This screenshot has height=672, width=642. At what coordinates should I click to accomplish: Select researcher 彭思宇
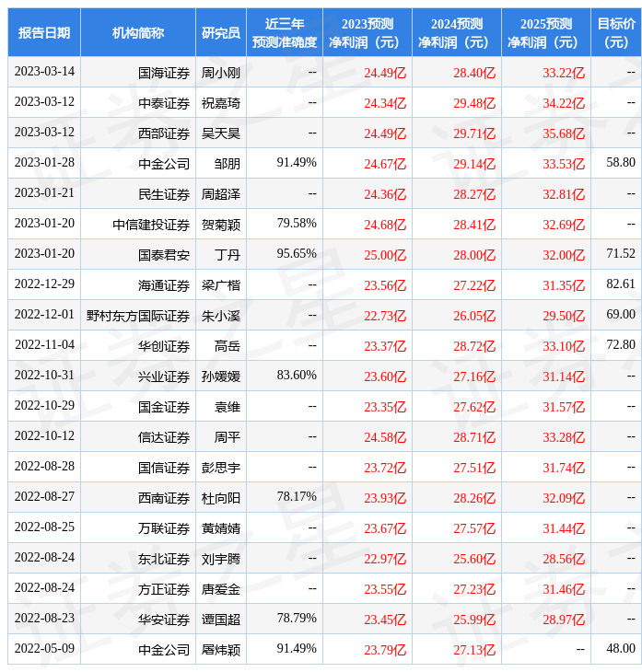tap(221, 468)
